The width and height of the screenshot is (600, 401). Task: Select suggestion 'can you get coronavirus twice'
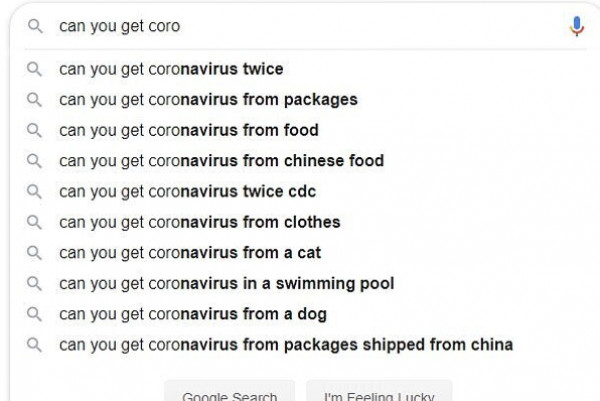[x=171, y=70]
